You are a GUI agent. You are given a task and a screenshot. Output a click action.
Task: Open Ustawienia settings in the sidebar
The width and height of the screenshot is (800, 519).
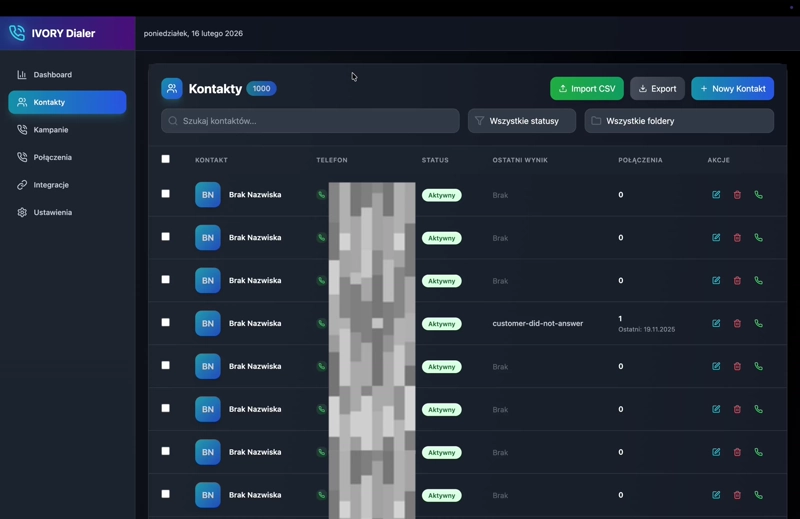(x=54, y=213)
